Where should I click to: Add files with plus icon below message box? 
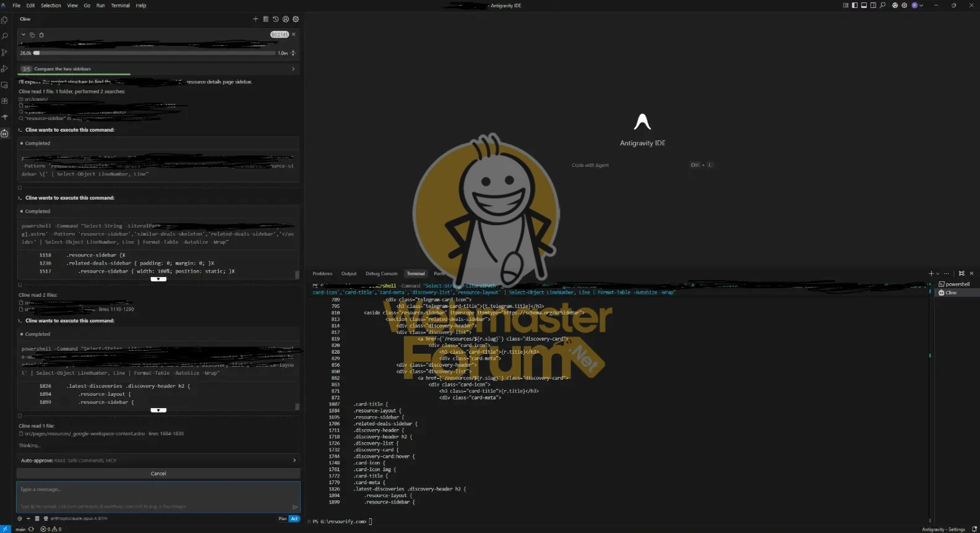click(28, 518)
